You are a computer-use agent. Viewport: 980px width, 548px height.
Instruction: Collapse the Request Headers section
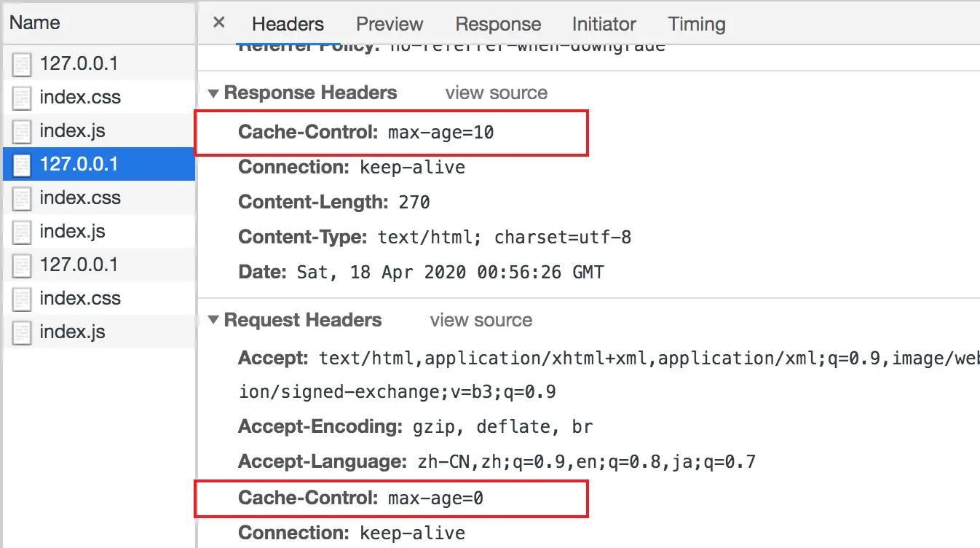coord(213,321)
